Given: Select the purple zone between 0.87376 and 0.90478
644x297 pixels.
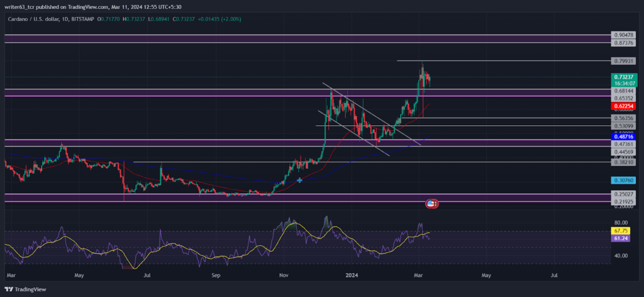Looking at the screenshot, I should point(308,38).
